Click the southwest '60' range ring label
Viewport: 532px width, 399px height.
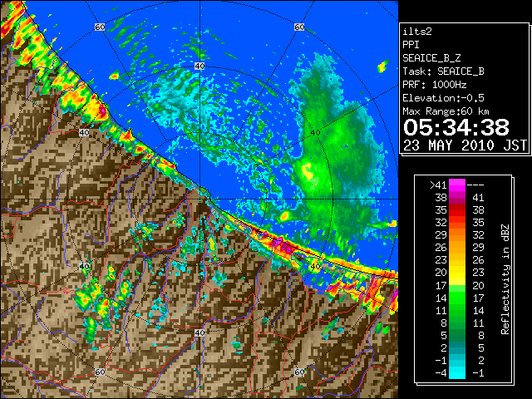click(x=100, y=372)
